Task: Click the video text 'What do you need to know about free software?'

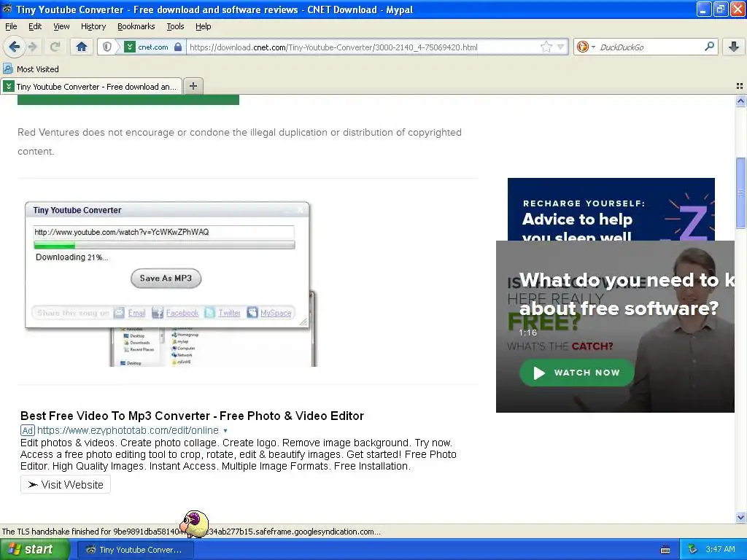Action: [x=627, y=294]
